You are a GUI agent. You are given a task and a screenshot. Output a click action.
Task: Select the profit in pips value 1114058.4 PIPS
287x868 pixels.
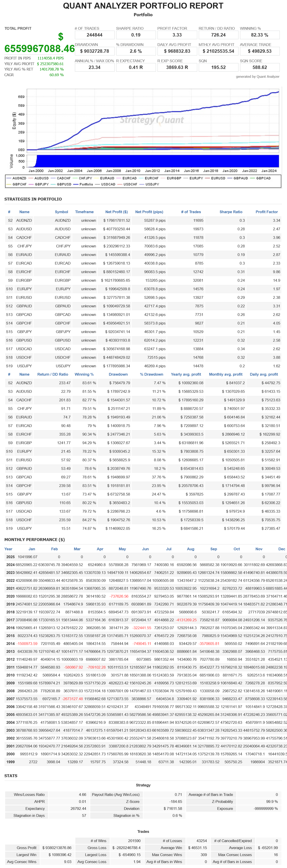(x=51, y=58)
